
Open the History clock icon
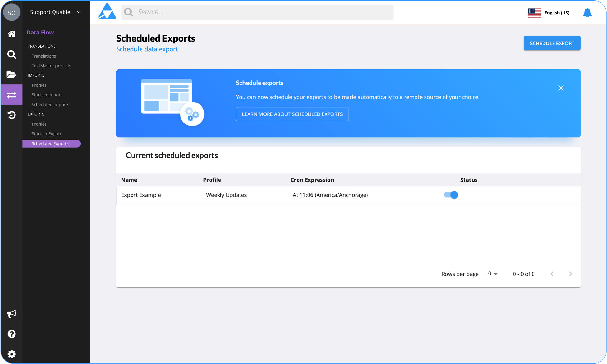tap(12, 115)
